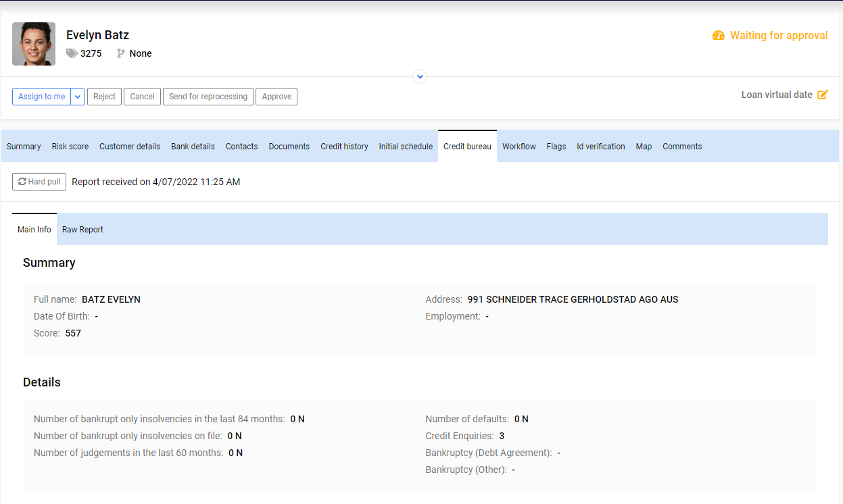843x504 pixels.
Task: Switch to the Risk score tab
Action: pos(70,147)
